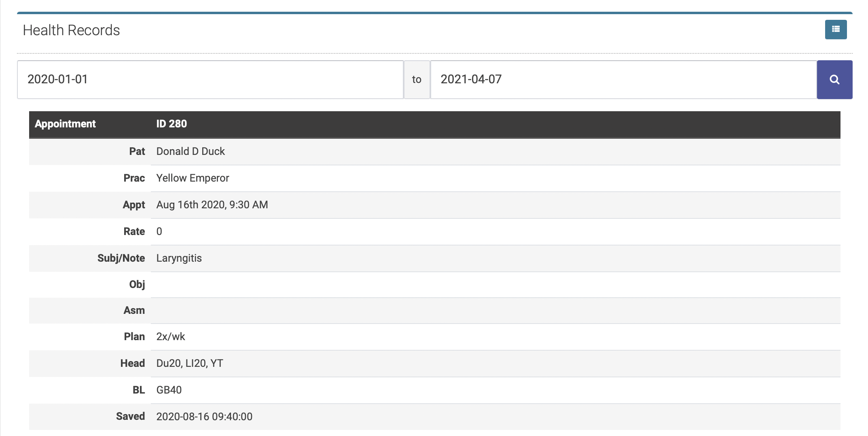Viewport: 868px width, 436px height.
Task: Click the Appointment header cell
Action: pos(65,124)
